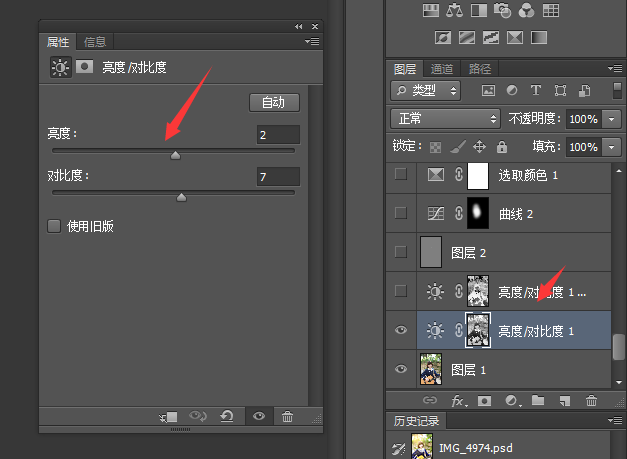This screenshot has width=627, height=459.
Task: Open the Layers panel flyout menu
Action: [615, 69]
